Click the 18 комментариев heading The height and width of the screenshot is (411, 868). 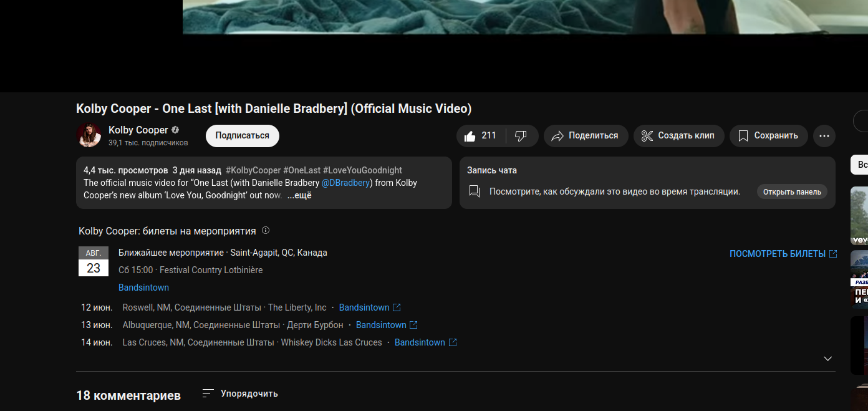(128, 395)
